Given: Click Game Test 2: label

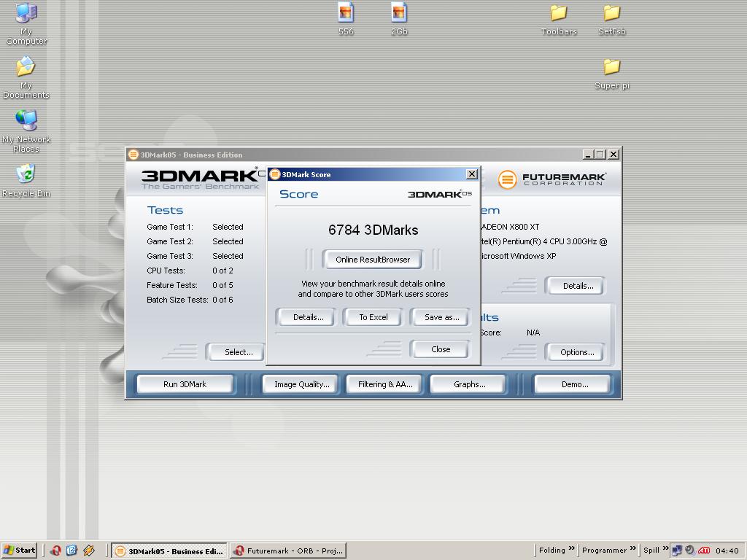Looking at the screenshot, I should [169, 241].
